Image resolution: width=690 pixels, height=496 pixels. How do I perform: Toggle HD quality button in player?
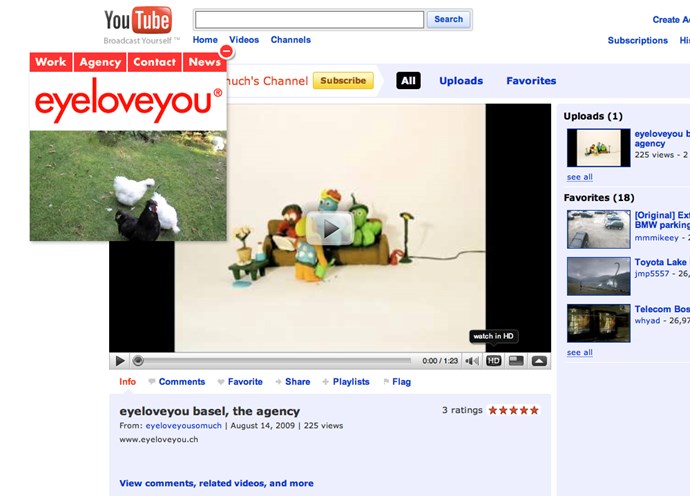click(x=493, y=361)
